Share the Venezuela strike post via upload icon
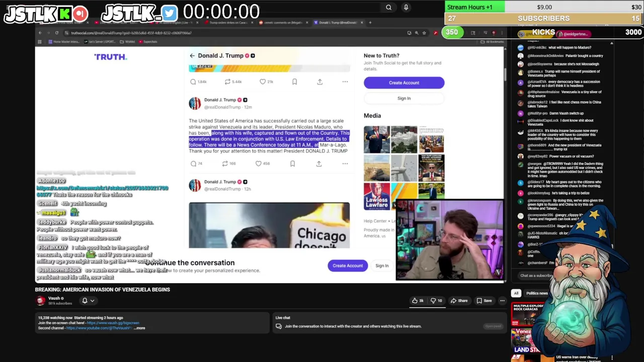The height and width of the screenshot is (362, 644). (x=319, y=163)
